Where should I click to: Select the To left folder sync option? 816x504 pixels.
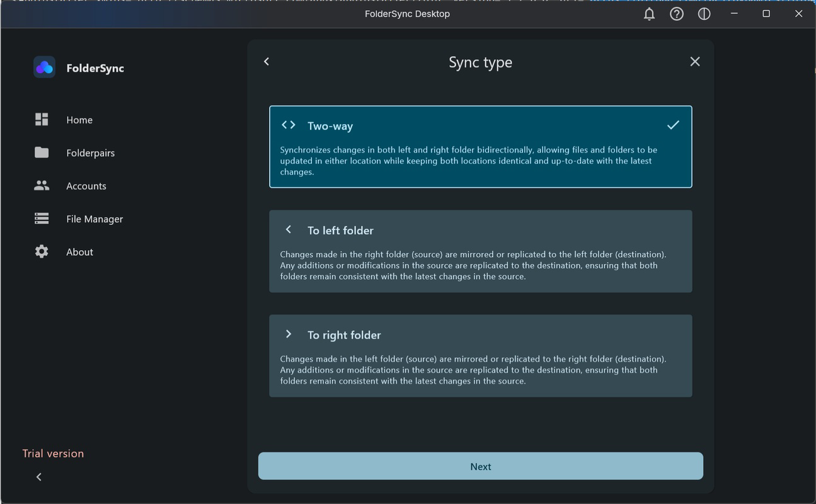481,251
